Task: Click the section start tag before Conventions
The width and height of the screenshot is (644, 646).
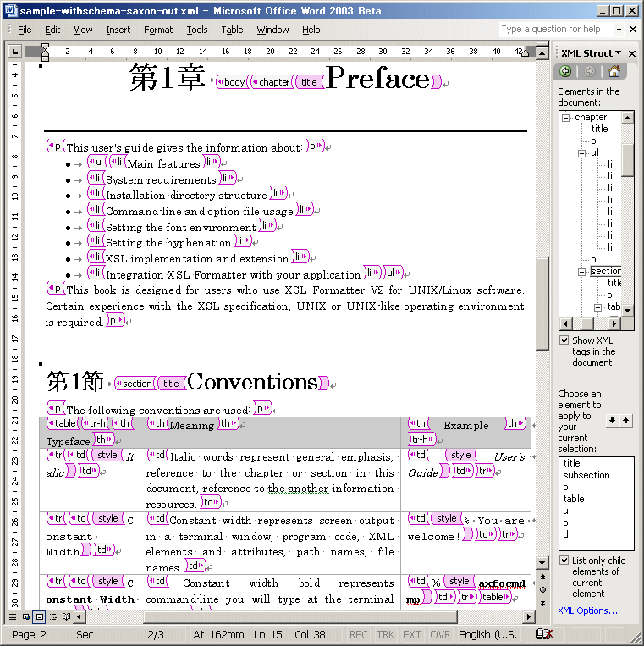Action: 135,384
